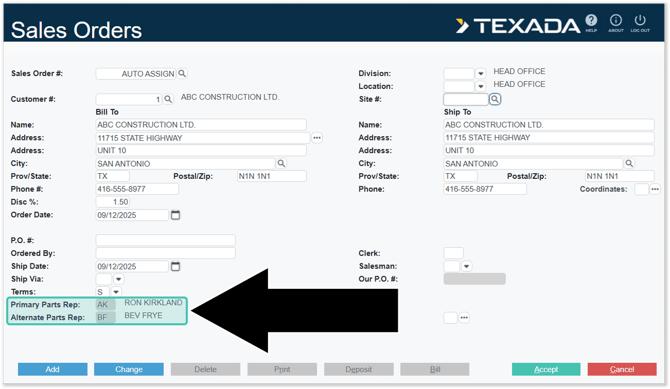The width and height of the screenshot is (670, 389).
Task: Open the Coordinates ellipsis button
Action: coord(655,189)
